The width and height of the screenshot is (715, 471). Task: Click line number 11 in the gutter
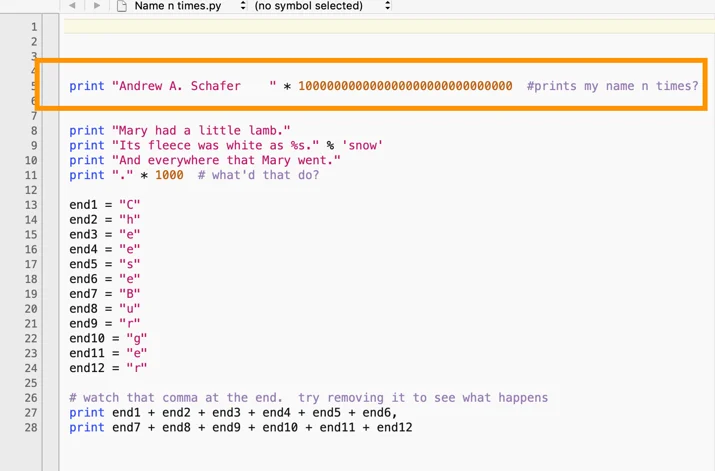point(31,176)
